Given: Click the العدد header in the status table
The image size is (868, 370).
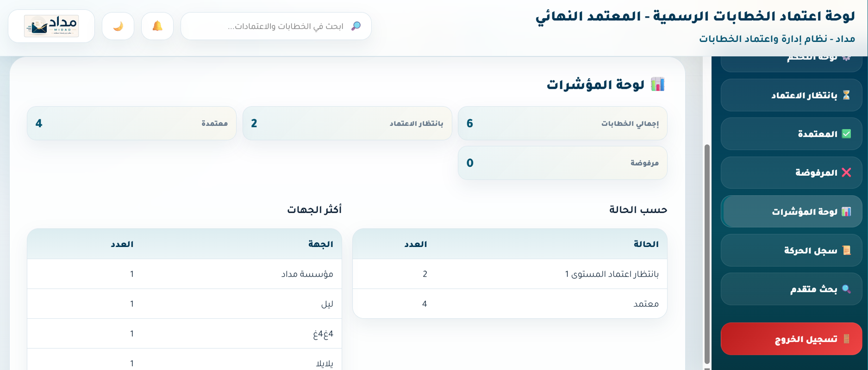Looking at the screenshot, I should pos(416,244).
